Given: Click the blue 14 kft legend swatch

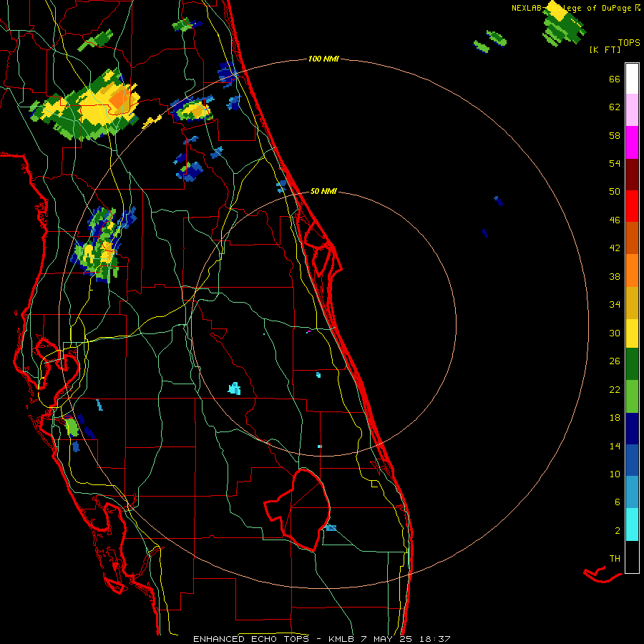Looking at the screenshot, I should coord(632,460).
